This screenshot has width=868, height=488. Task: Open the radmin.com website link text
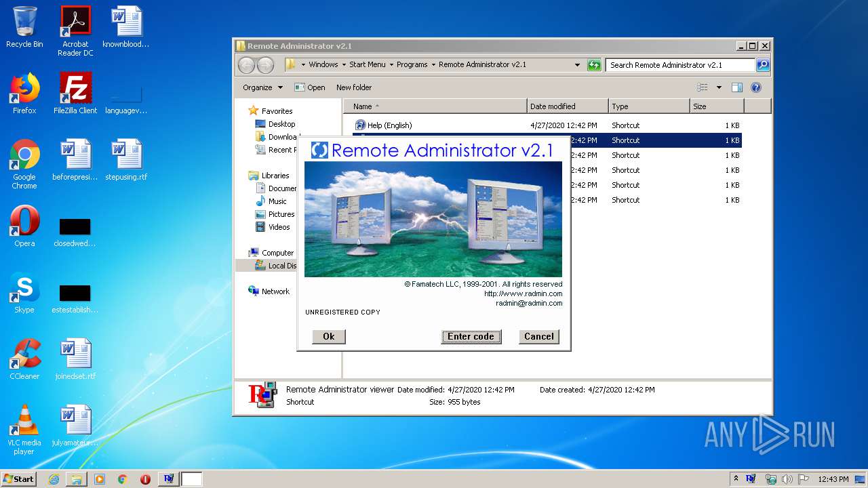tap(523, 293)
